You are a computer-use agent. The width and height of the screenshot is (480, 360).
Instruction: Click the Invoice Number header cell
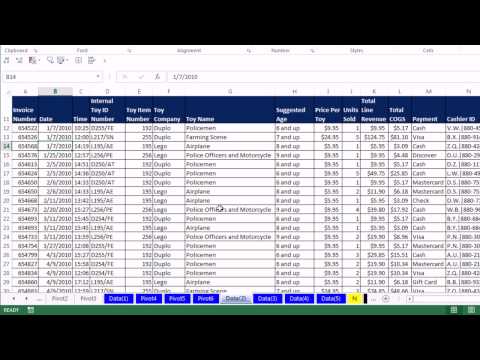click(25, 110)
